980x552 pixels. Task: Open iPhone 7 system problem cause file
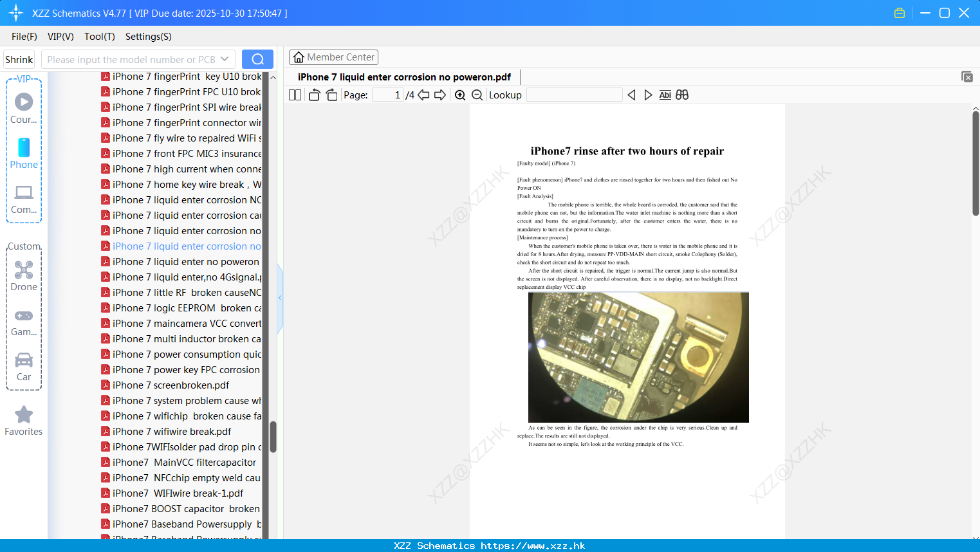point(181,401)
